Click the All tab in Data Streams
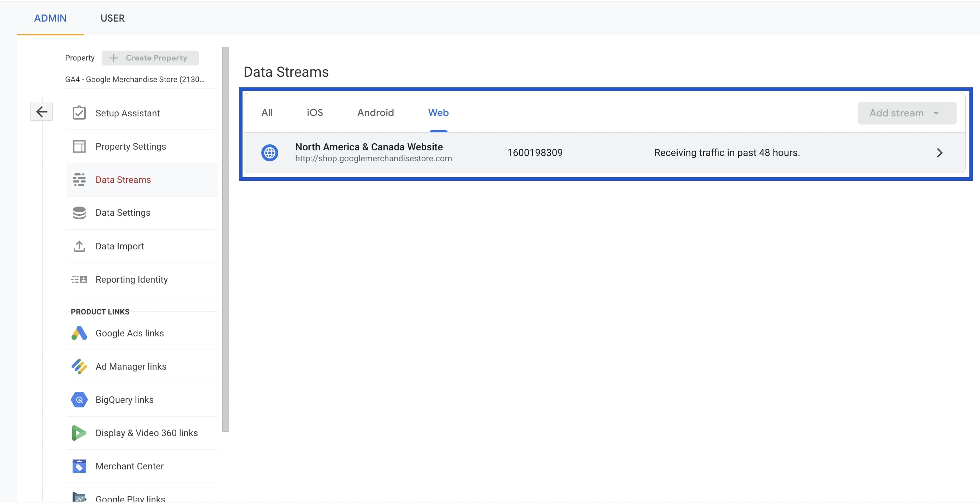 coord(266,112)
